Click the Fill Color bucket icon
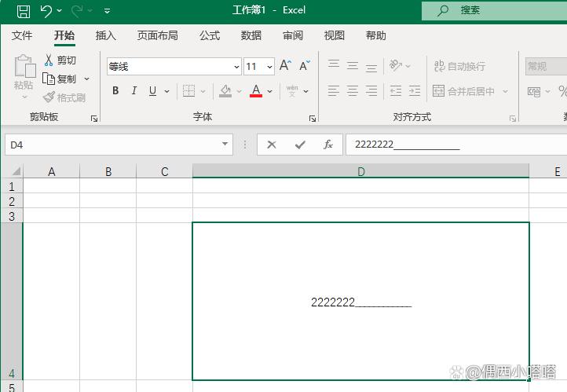 tap(225, 91)
